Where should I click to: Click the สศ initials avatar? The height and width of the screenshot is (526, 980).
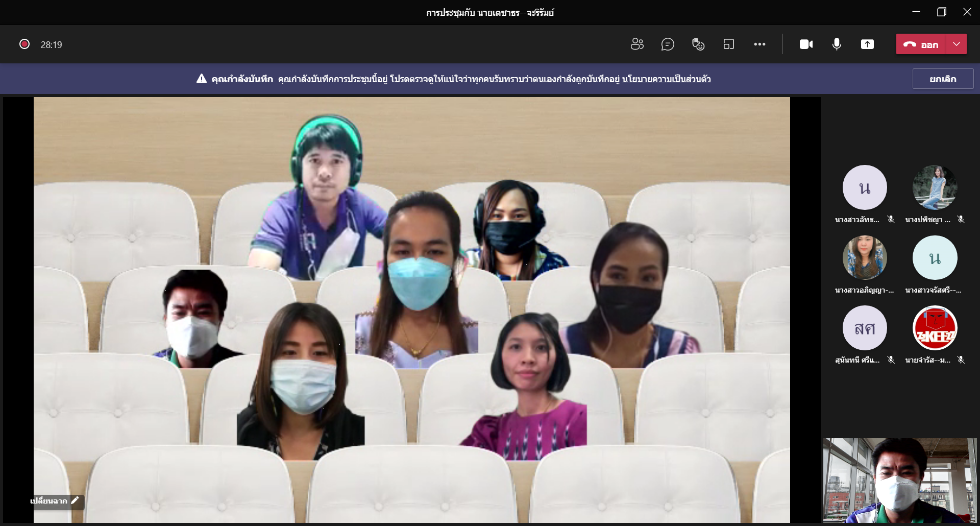coord(865,328)
